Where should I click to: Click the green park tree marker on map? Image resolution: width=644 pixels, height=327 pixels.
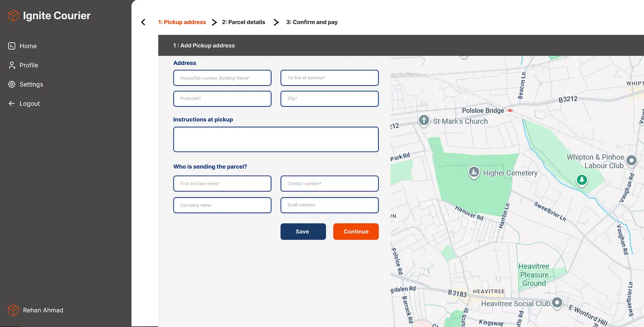click(x=582, y=180)
